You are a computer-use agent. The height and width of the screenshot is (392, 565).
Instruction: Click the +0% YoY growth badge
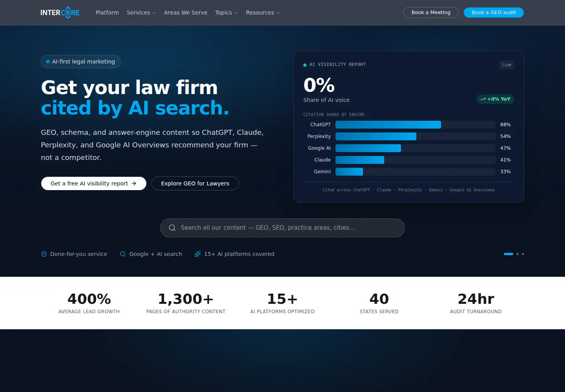(x=495, y=99)
